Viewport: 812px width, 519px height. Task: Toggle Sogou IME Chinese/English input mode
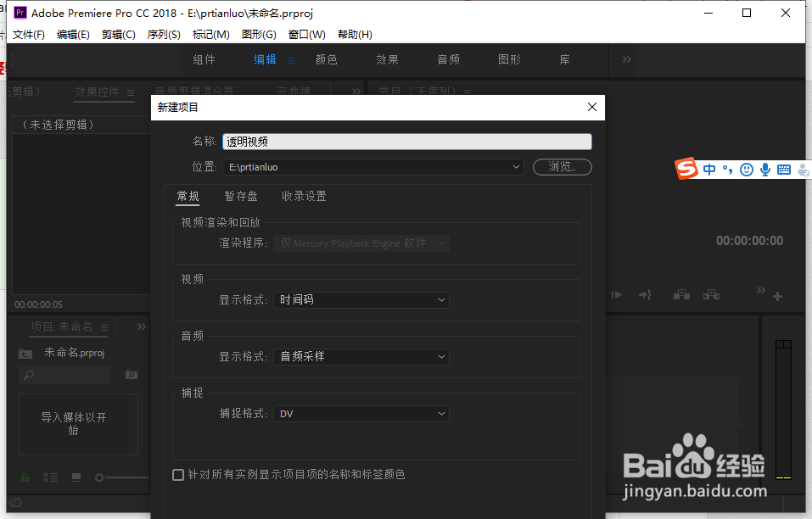click(708, 170)
